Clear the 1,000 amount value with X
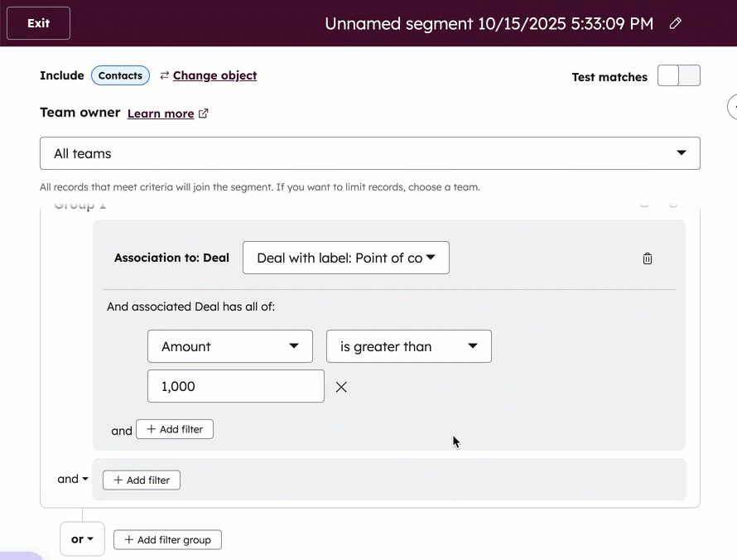Image resolution: width=737 pixels, height=560 pixels. coord(341,387)
